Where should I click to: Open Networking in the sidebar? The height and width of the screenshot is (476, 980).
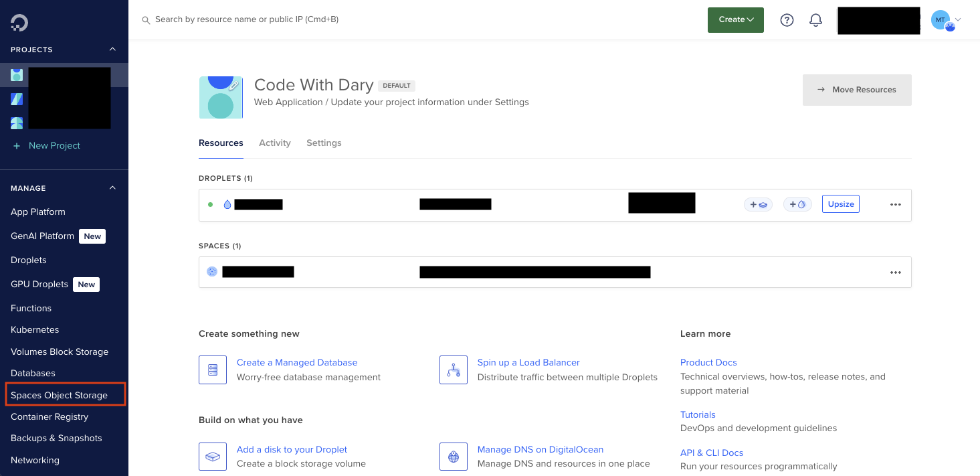point(35,461)
